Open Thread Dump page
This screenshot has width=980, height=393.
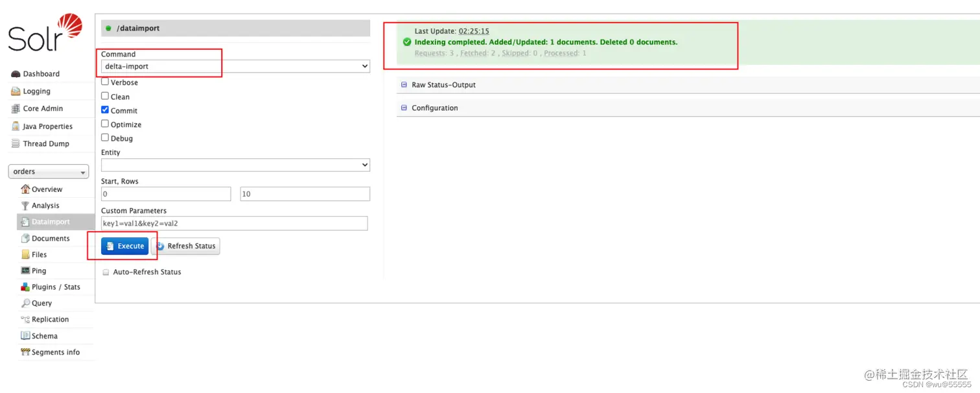click(x=46, y=144)
